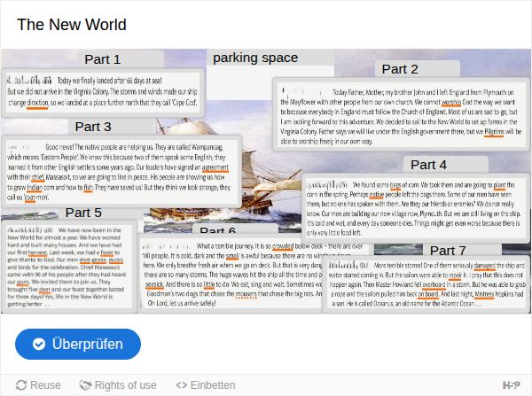Click the underlined word 'agreement'
This screenshot has height=396, width=532.
pos(215,167)
